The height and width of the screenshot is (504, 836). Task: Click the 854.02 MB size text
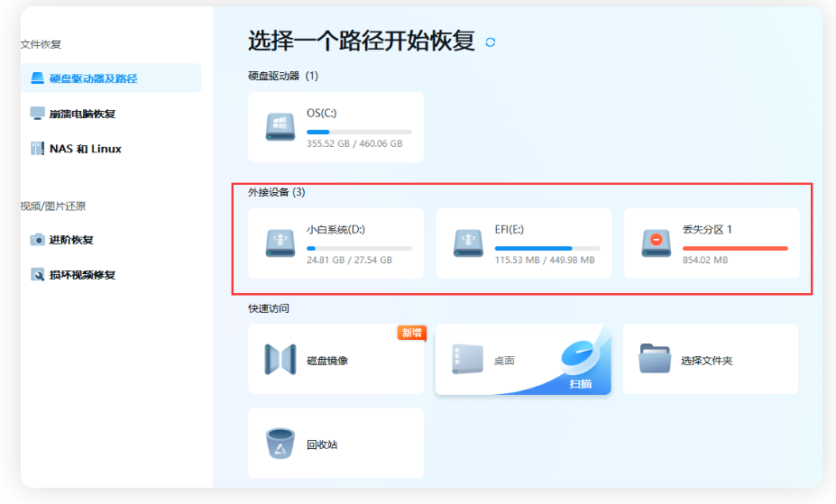tap(705, 260)
